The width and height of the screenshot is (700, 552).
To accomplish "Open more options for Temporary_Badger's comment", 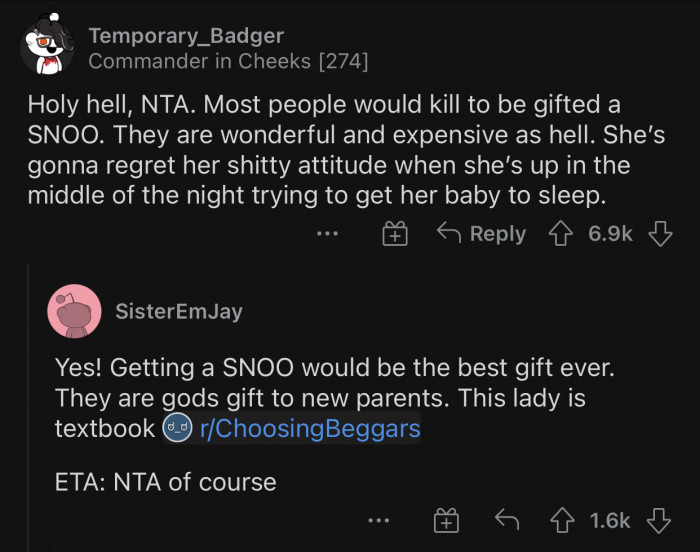I will click(326, 234).
